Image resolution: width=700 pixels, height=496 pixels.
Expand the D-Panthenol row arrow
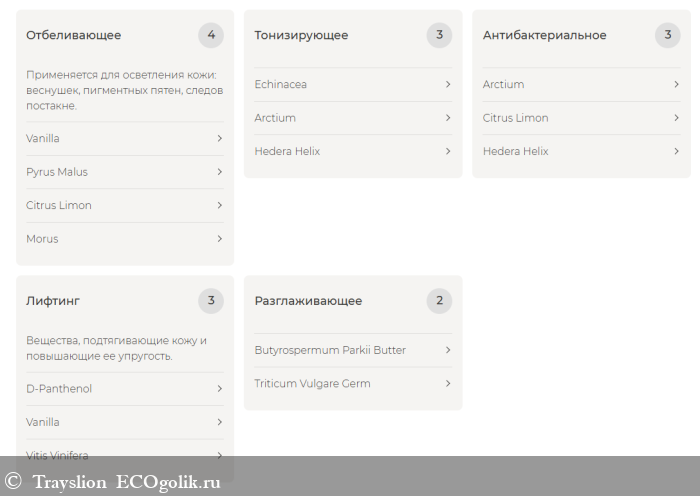pyautogui.click(x=220, y=389)
